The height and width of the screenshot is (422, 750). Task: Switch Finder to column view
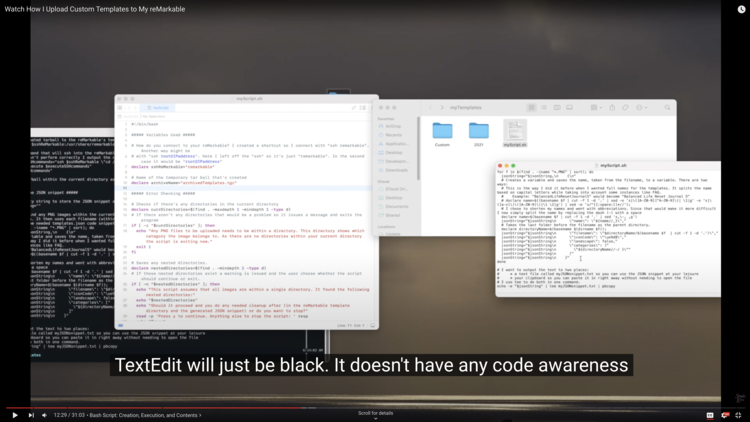[x=557, y=108]
